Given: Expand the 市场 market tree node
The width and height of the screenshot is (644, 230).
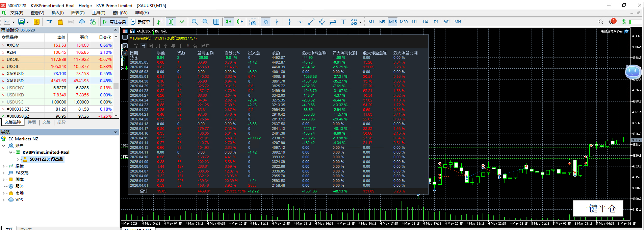Looking at the screenshot, I should [x=4, y=193].
